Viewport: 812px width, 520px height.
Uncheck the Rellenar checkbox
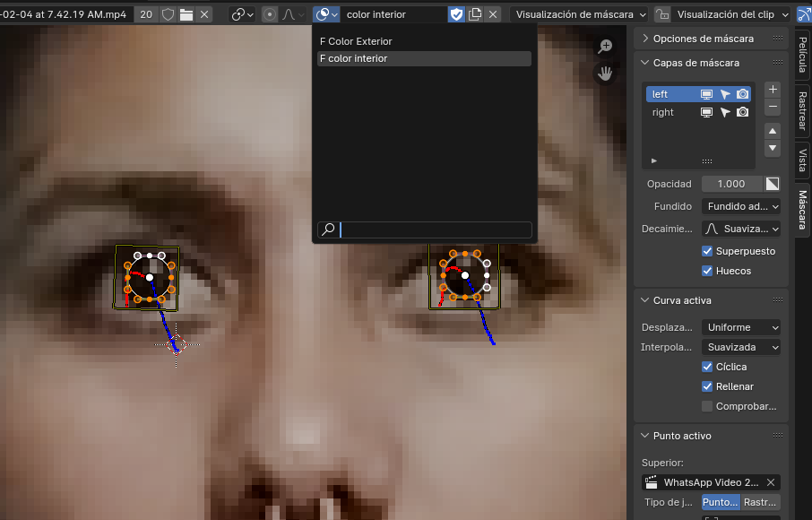pyautogui.click(x=707, y=386)
